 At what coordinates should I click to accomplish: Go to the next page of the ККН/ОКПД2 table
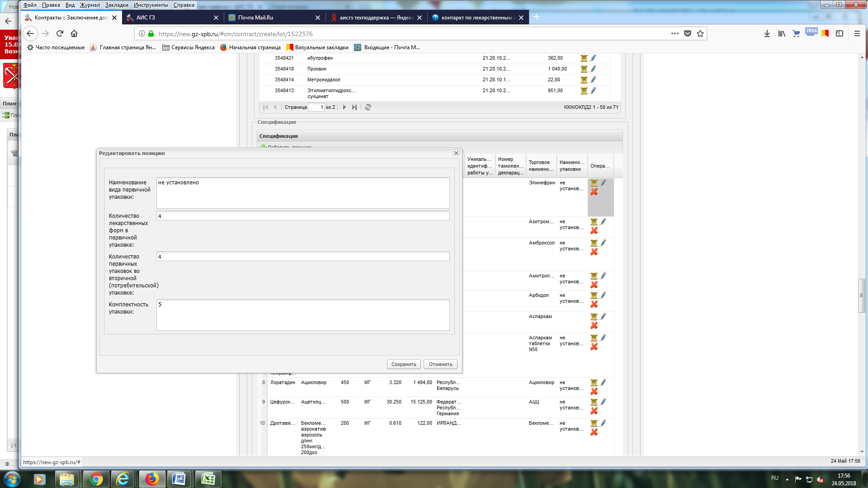coord(344,107)
